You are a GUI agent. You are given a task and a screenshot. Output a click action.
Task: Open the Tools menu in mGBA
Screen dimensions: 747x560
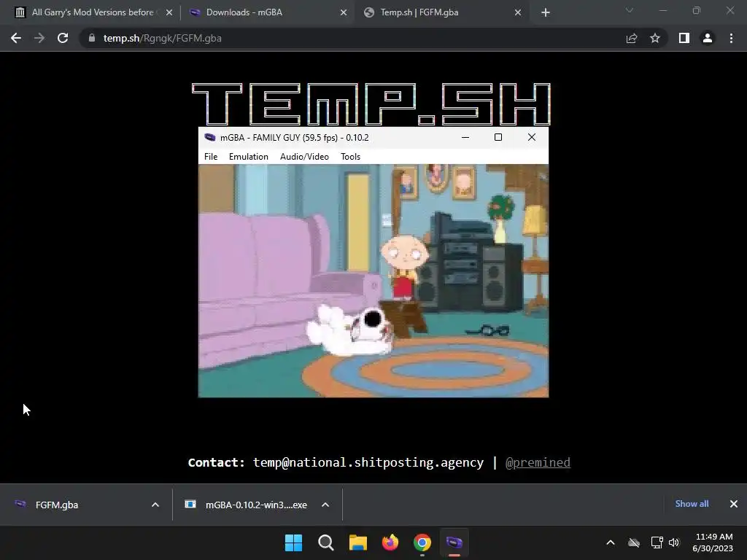tap(350, 157)
